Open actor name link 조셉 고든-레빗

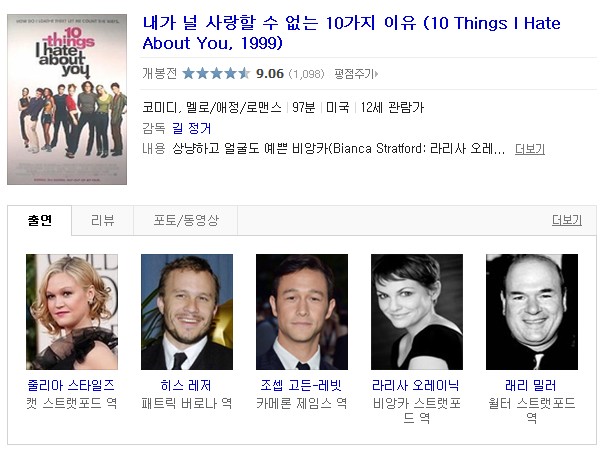pos(301,385)
